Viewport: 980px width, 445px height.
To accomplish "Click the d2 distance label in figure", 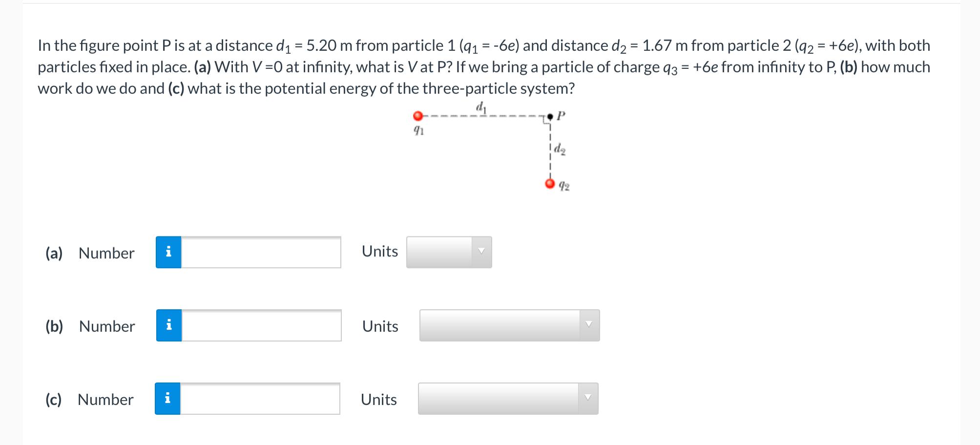I will point(560,149).
